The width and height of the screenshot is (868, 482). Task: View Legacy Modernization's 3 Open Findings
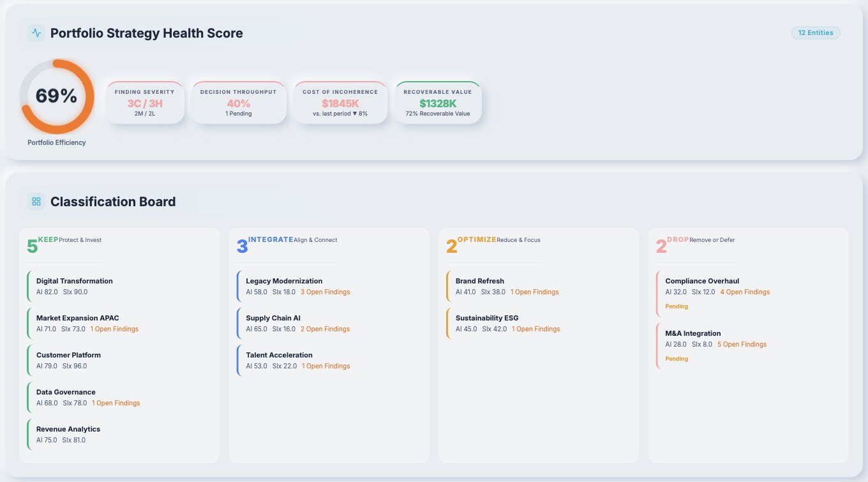tap(325, 292)
